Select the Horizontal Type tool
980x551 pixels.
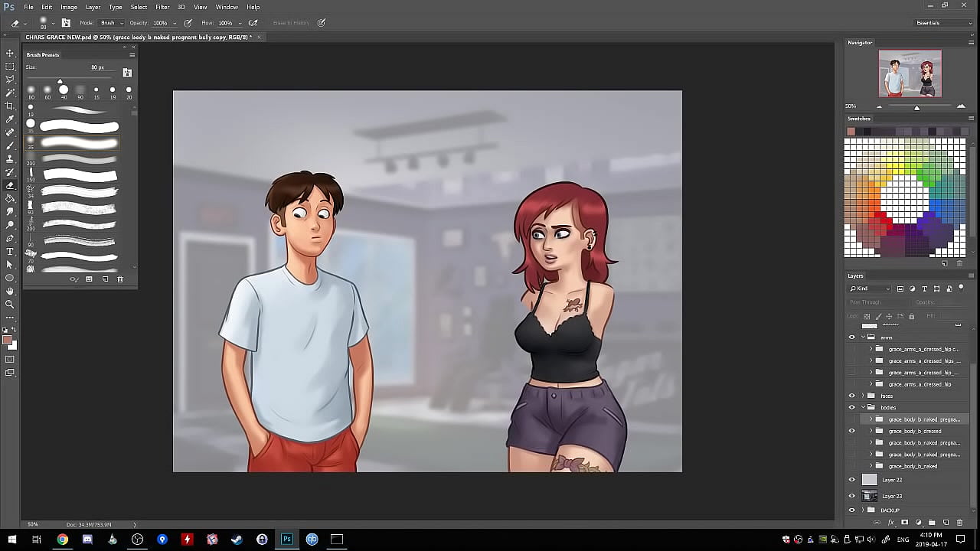click(10, 251)
